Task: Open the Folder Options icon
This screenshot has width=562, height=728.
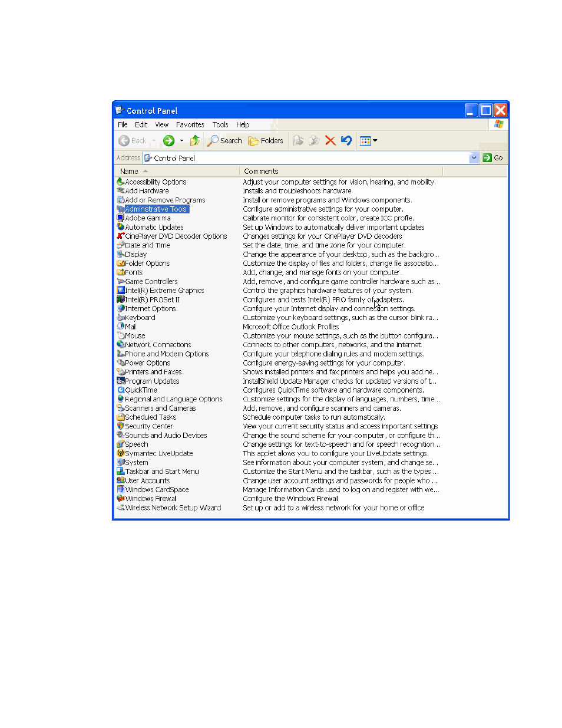Action: click(x=121, y=263)
